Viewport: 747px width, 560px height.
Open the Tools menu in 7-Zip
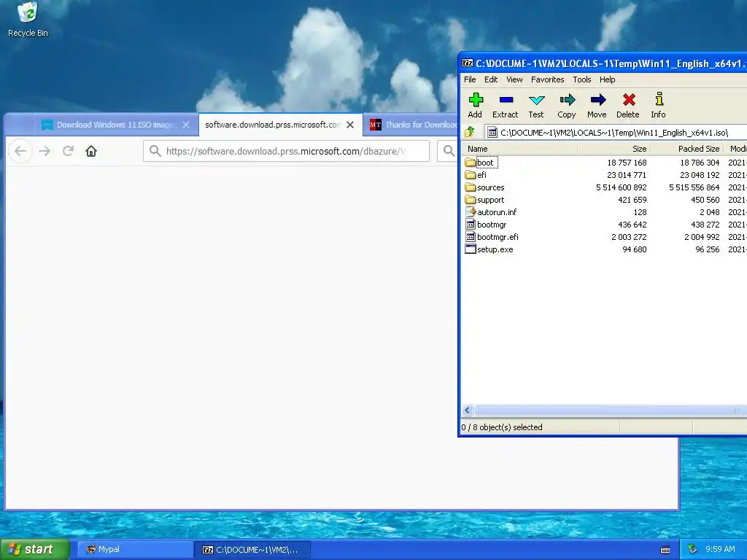point(581,79)
